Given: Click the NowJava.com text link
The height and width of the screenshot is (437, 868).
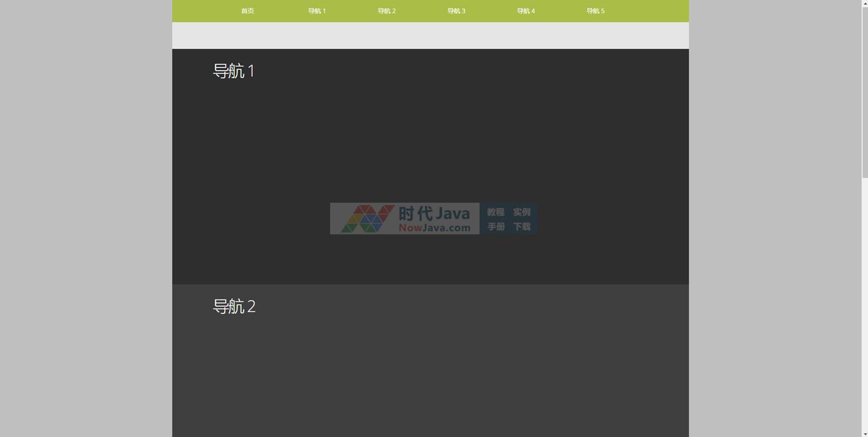Looking at the screenshot, I should [434, 228].
